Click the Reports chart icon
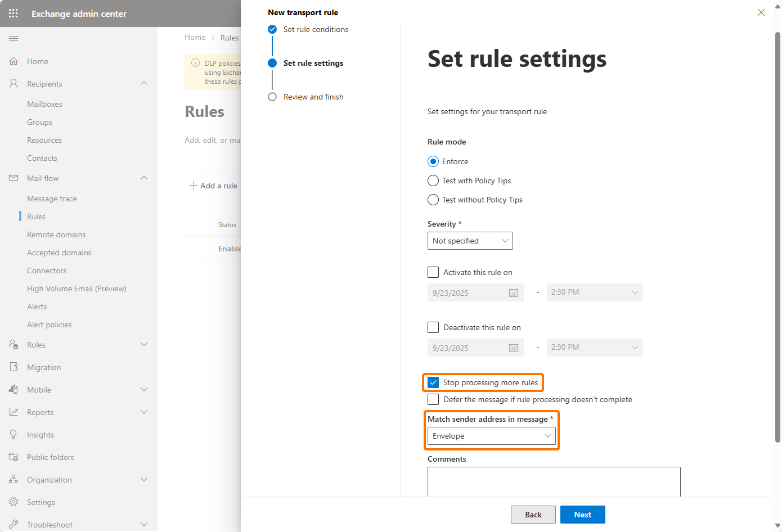This screenshot has width=782, height=532. coord(14,412)
